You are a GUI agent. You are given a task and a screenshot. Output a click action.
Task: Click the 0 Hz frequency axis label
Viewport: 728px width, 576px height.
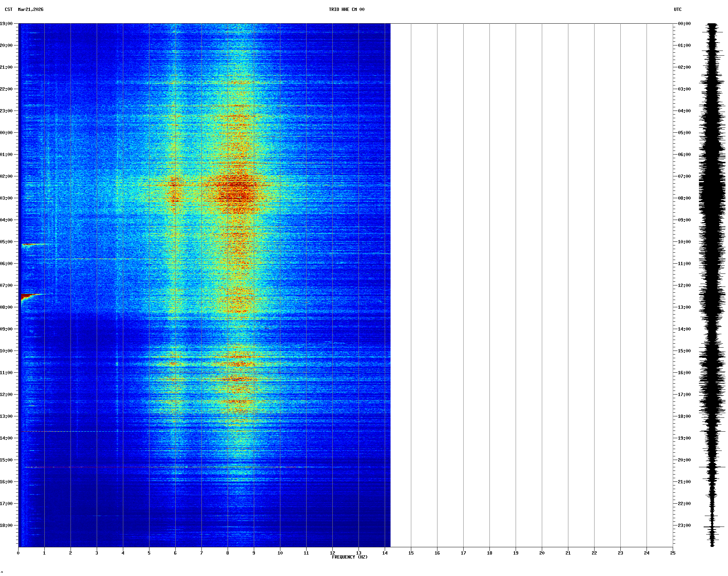click(x=18, y=553)
